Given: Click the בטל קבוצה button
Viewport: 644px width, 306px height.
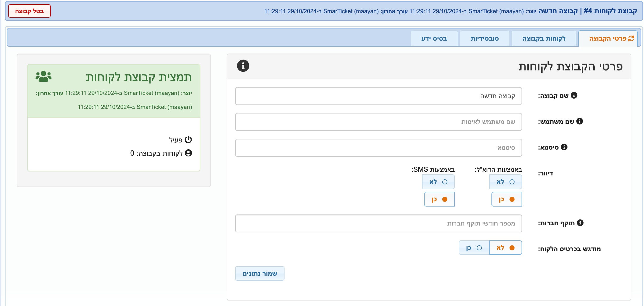Looking at the screenshot, I should [29, 11].
